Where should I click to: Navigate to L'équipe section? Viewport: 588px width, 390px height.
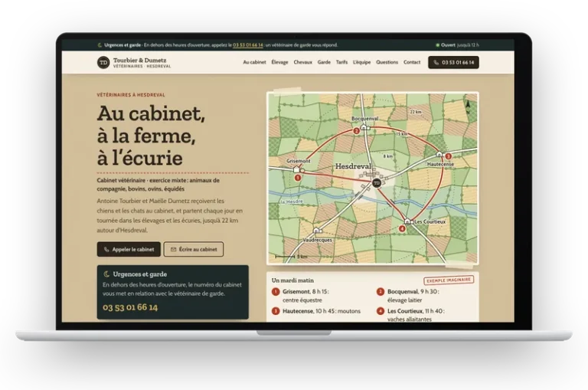click(x=362, y=62)
